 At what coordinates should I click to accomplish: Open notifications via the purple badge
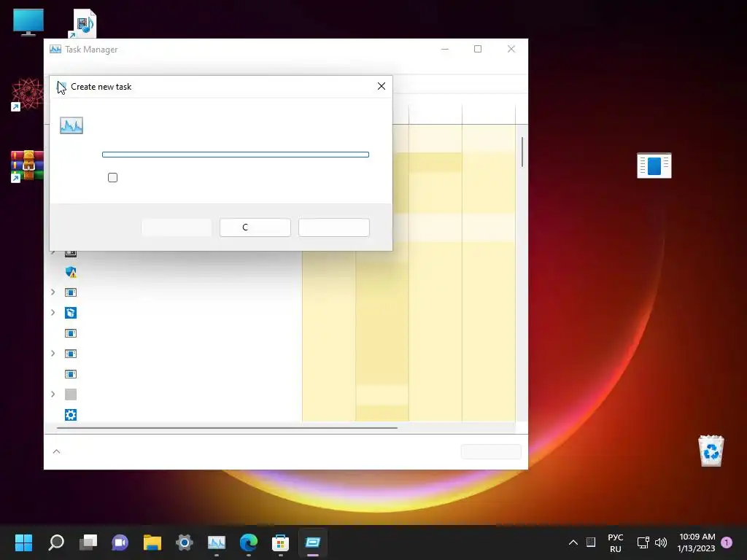727,542
